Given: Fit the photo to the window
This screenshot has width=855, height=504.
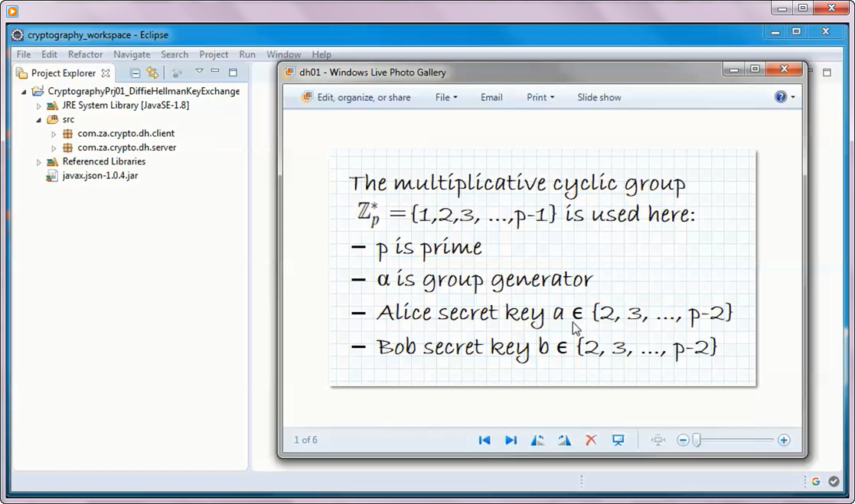Looking at the screenshot, I should (x=657, y=440).
